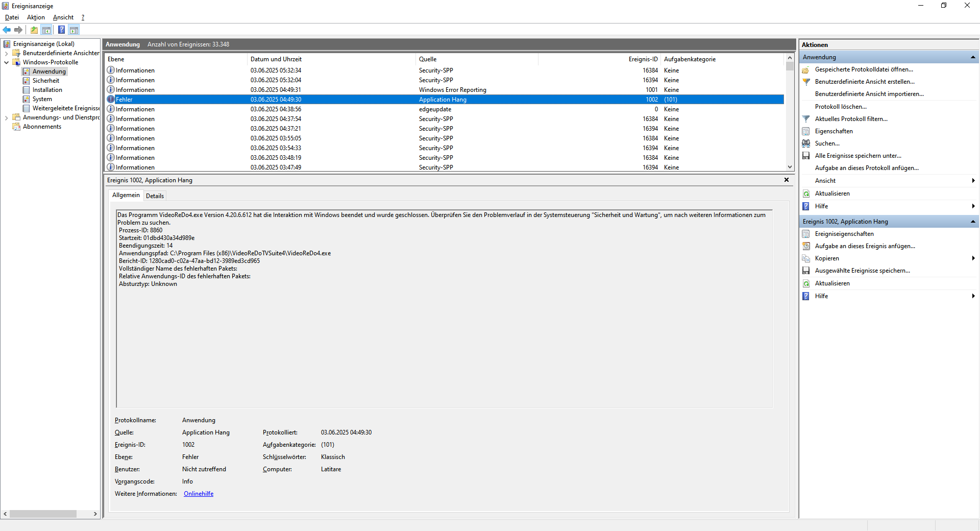This screenshot has width=980, height=531.
Task: Open the Ansicht submenu arrow in actions
Action: (x=973, y=181)
